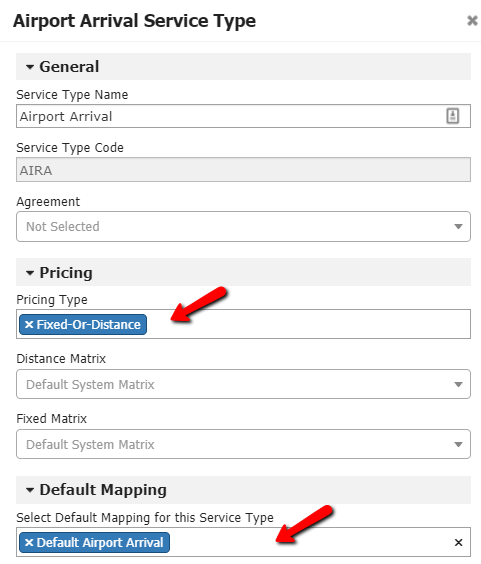This screenshot has height=564, width=481.
Task: Collapse the Pricing section triangle
Action: 30,273
